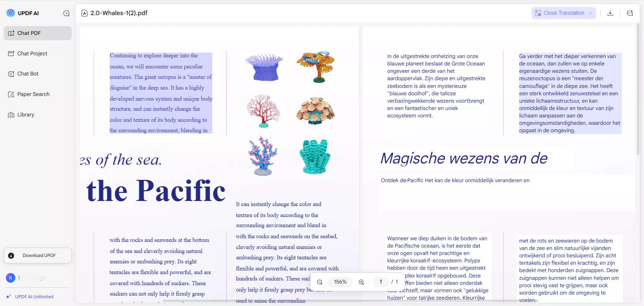Open the 156% zoom level selector

(x=340, y=282)
